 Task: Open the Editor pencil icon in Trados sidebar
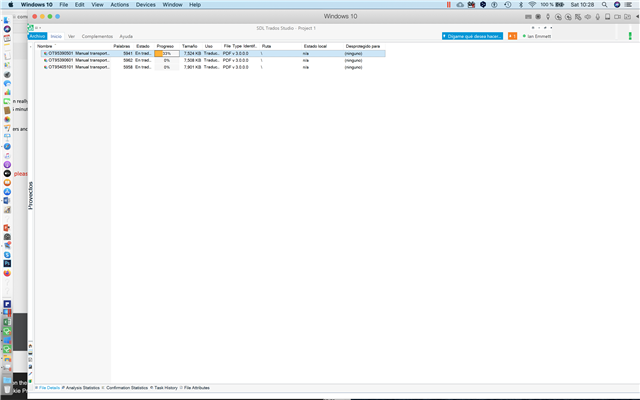(x=30, y=373)
